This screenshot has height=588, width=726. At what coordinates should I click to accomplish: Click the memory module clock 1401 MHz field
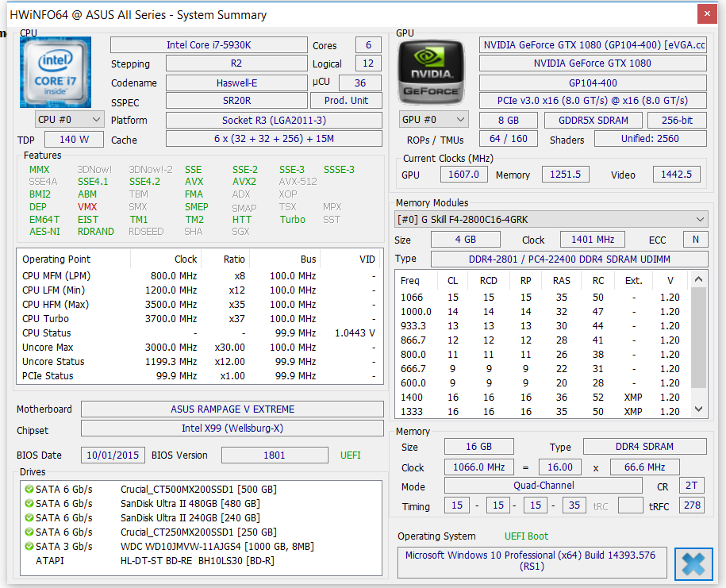[x=593, y=240]
